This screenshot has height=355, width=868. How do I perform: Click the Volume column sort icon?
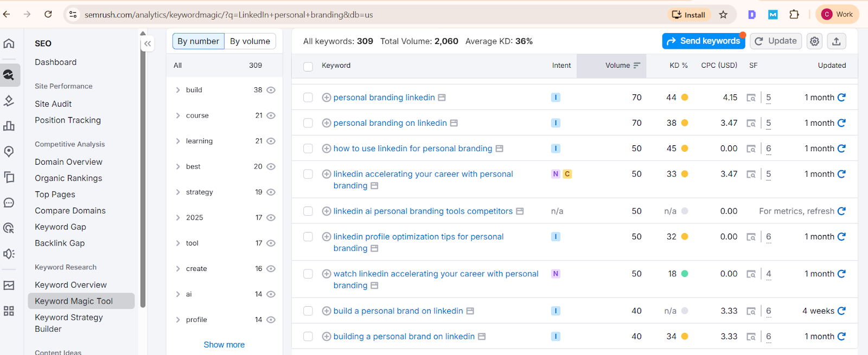coord(637,66)
